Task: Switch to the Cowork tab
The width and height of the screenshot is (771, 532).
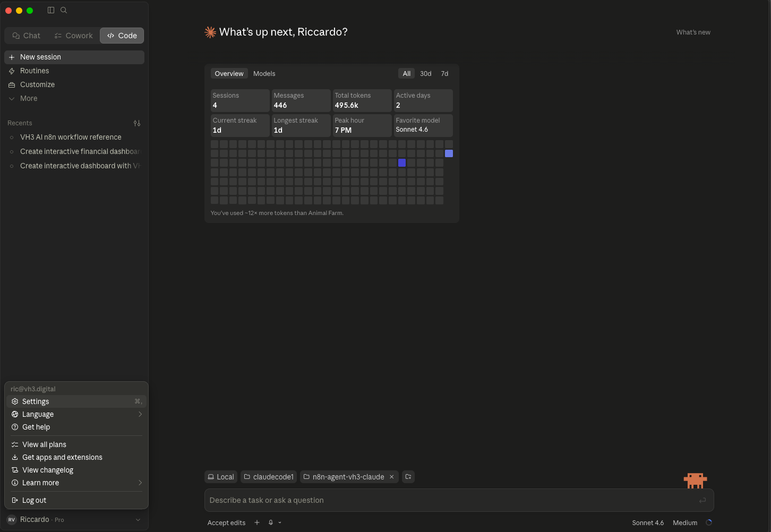Action: pos(73,36)
